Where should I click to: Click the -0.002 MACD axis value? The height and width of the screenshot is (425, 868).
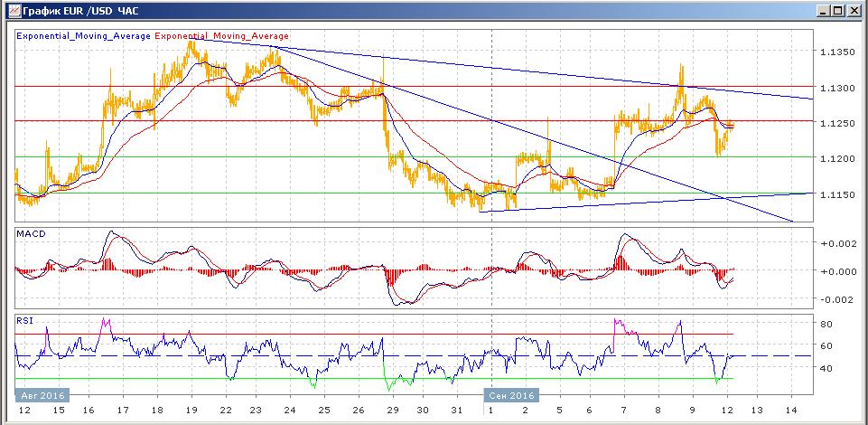coord(836,300)
